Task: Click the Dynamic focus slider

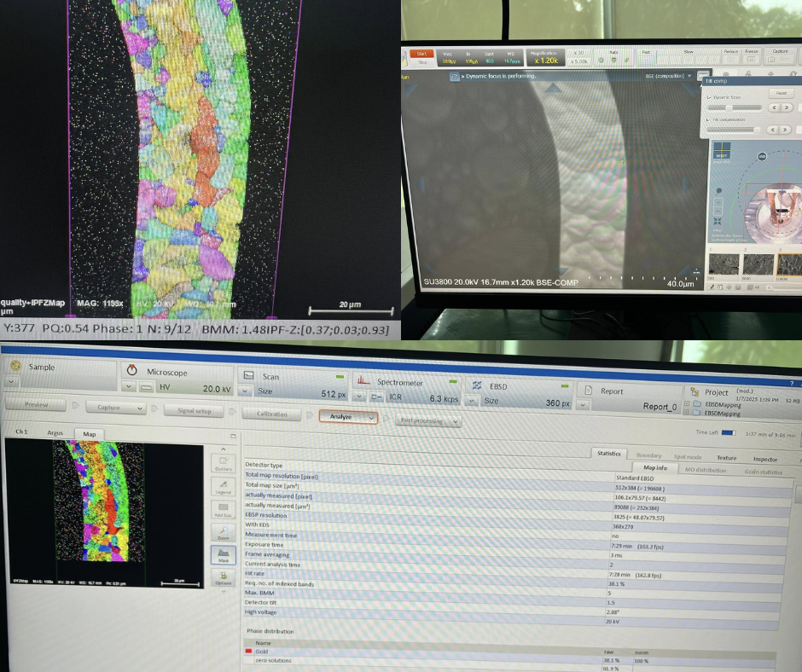Action: click(735, 108)
